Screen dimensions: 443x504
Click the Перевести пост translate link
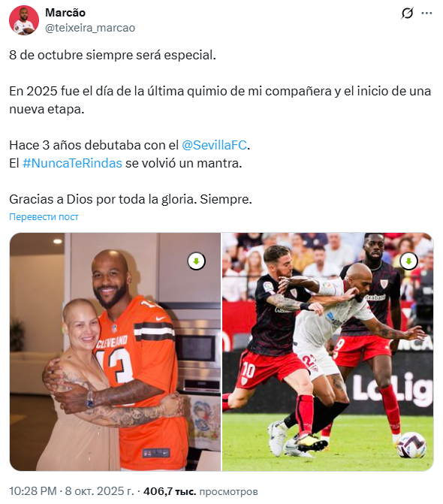pos(44,217)
